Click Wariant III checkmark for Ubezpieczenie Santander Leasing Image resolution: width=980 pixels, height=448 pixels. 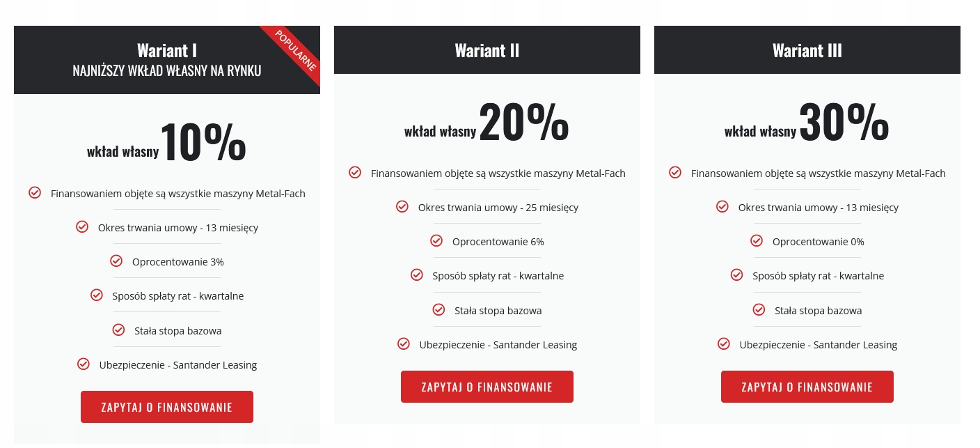[724, 344]
